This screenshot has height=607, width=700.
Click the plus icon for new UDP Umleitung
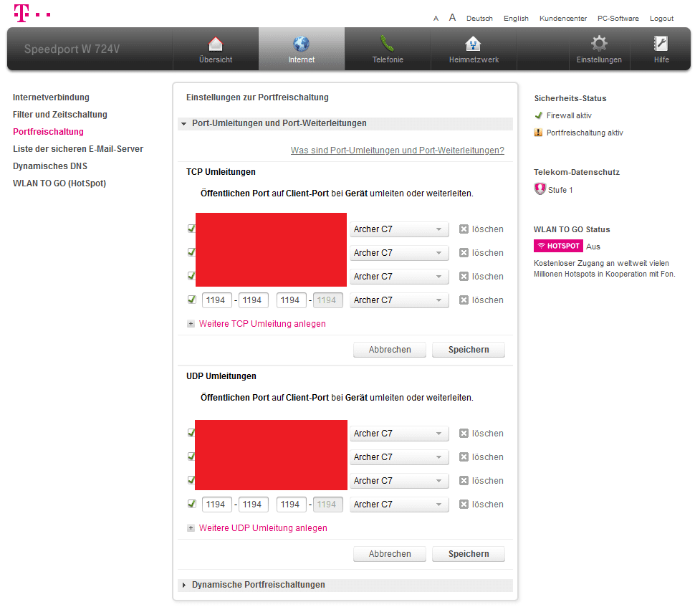tap(191, 528)
